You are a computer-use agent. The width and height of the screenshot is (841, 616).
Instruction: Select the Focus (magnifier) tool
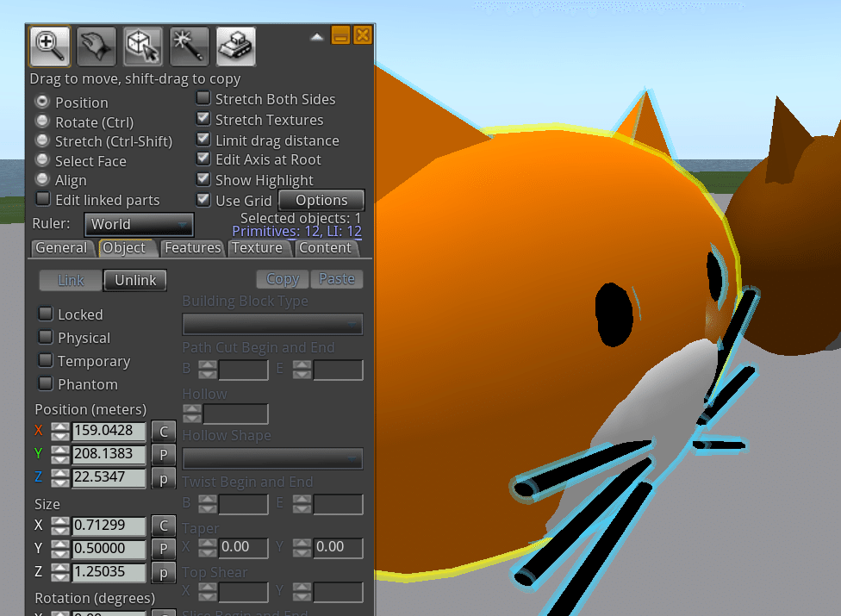(x=50, y=47)
